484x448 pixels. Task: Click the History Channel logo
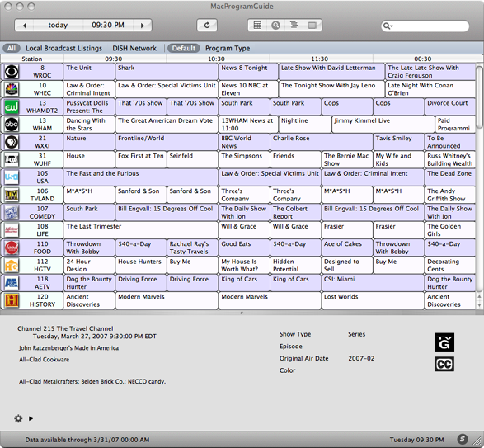(x=12, y=300)
